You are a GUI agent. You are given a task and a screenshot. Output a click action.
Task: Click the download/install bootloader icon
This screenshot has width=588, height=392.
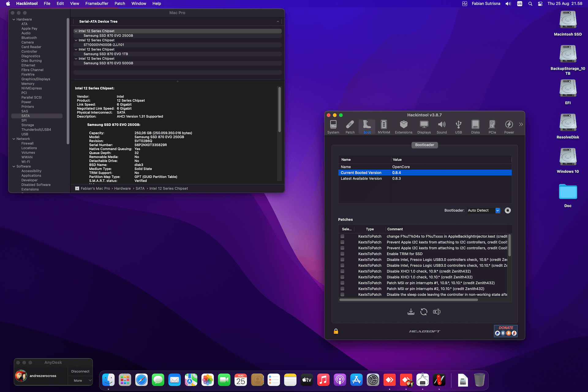click(x=411, y=312)
